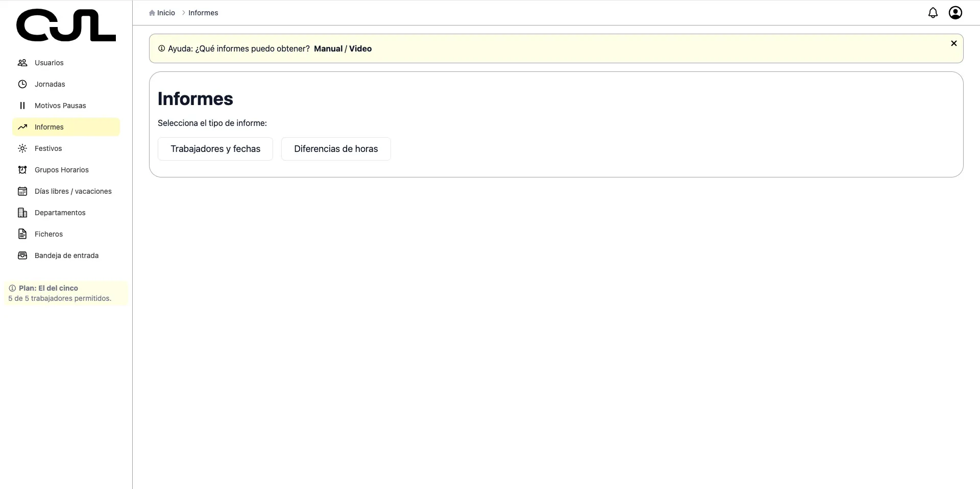This screenshot has width=980, height=489.
Task: Select Trabajadores y fechas report type
Action: click(x=215, y=149)
